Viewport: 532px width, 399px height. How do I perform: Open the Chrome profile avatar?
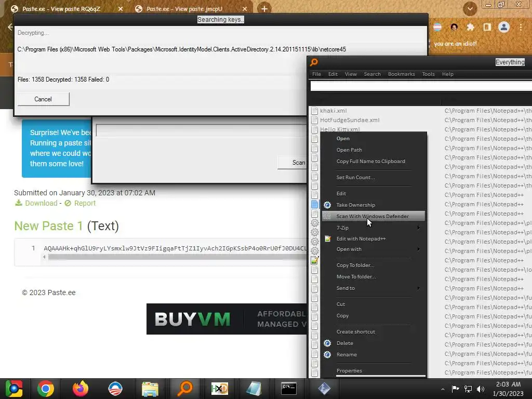(504, 27)
